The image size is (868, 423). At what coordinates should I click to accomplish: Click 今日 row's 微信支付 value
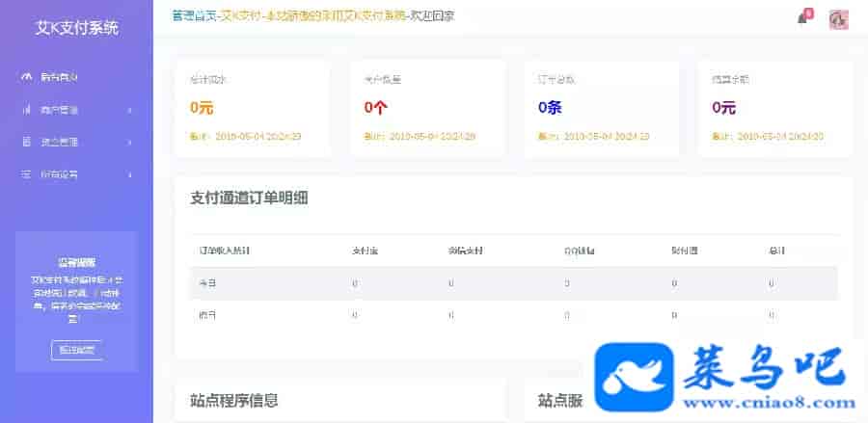click(x=451, y=283)
